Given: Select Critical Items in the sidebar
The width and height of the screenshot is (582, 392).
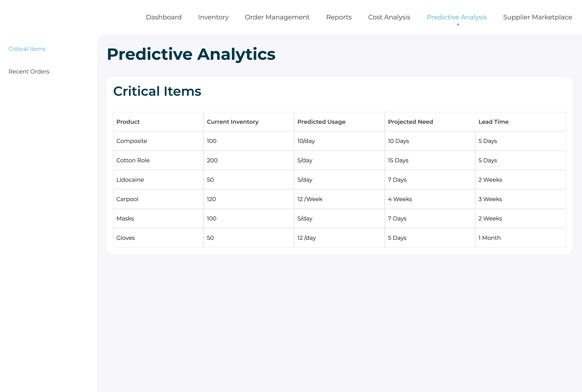Looking at the screenshot, I should tap(27, 49).
